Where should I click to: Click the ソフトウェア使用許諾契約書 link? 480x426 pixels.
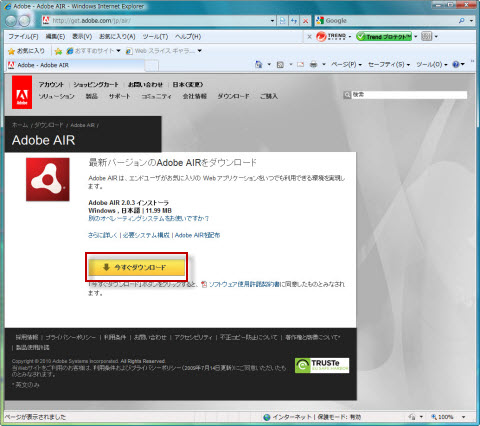click(244, 284)
